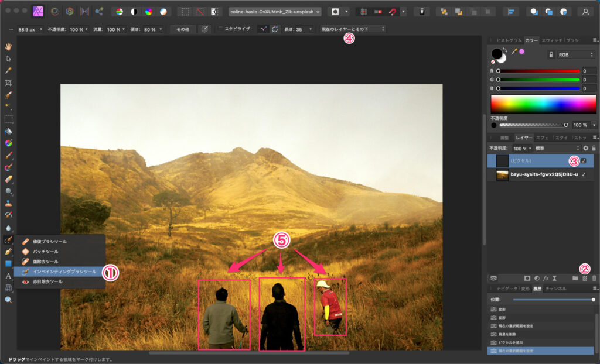Delete layer with the trash icon
The width and height of the screenshot is (600, 364).
[594, 278]
